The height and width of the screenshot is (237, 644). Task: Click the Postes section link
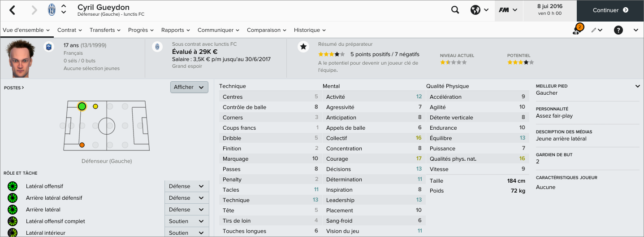(x=14, y=88)
